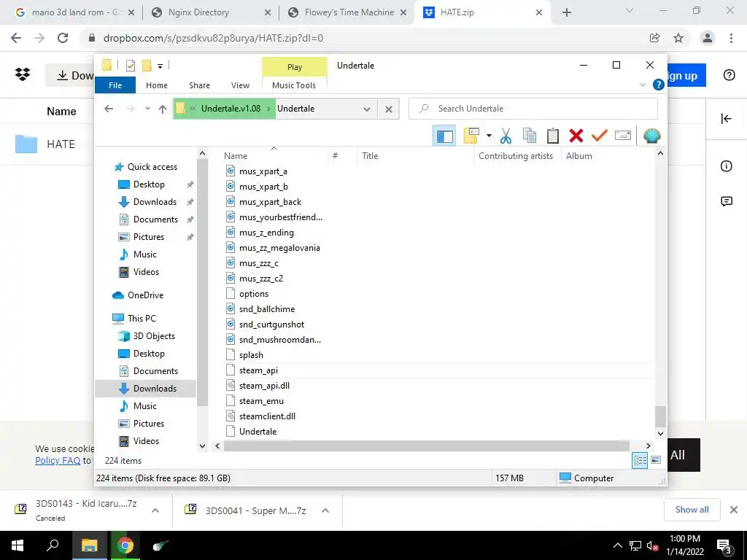
Task: Customize Quick Access Toolbar dropdown
Action: 160,66
